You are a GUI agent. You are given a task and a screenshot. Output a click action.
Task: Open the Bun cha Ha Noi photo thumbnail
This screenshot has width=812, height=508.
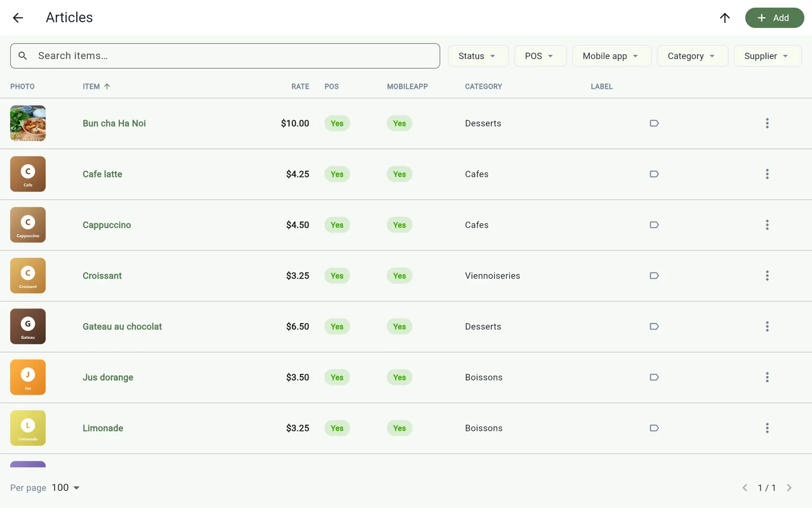click(28, 123)
